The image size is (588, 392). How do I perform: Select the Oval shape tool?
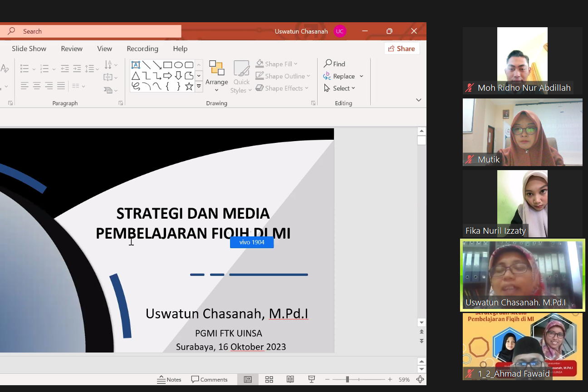click(x=179, y=64)
